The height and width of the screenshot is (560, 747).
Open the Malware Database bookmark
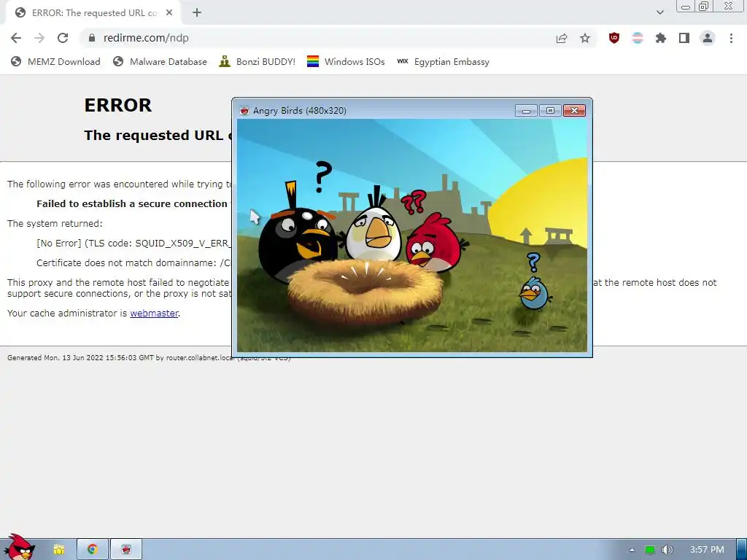point(160,62)
